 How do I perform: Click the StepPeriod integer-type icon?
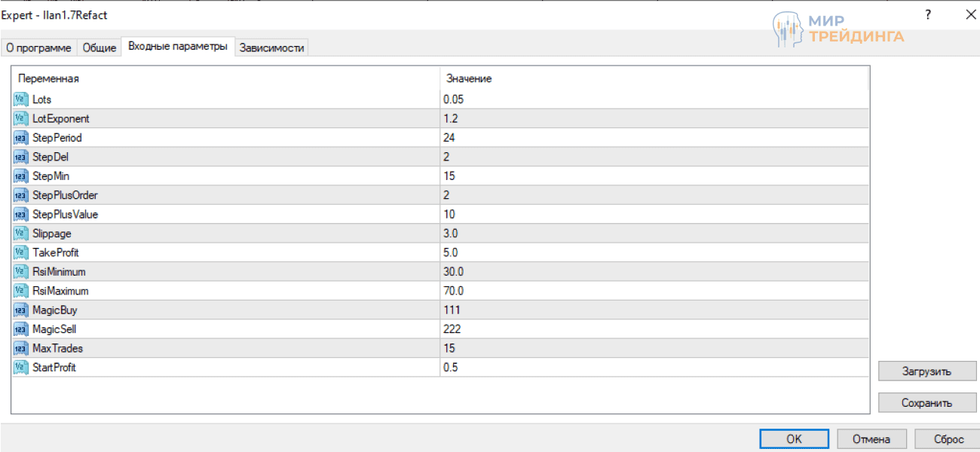tap(20, 138)
